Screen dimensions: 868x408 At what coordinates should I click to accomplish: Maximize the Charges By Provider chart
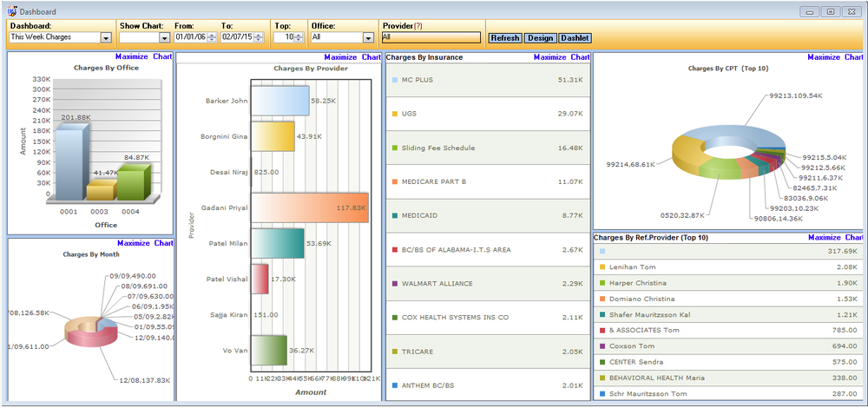[340, 57]
